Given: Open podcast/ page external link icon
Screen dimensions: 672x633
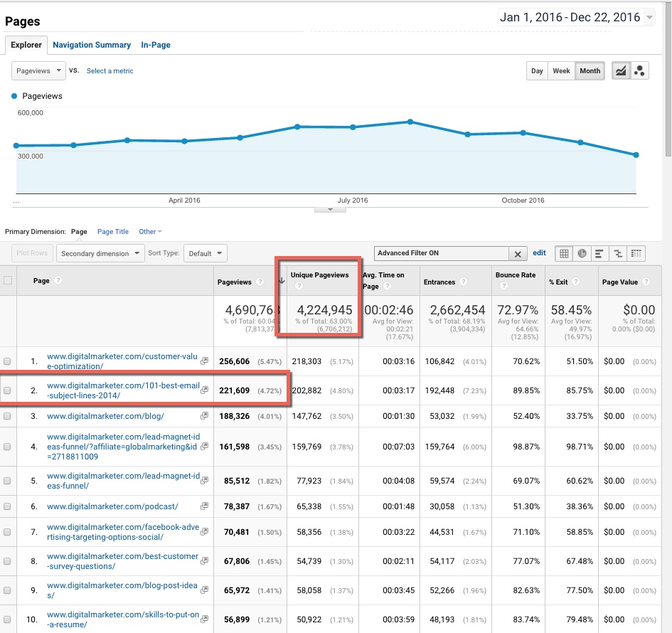Looking at the screenshot, I should [204, 506].
